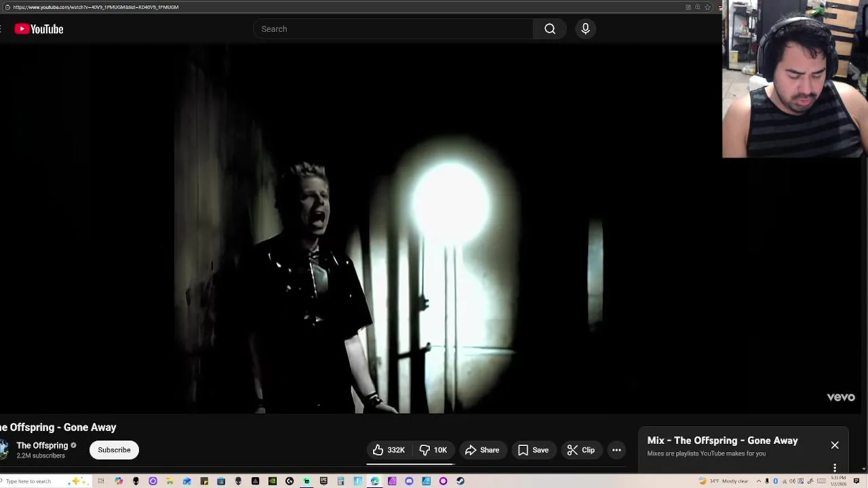Open the notification center icon
The image size is (868, 488).
[x=856, y=481]
